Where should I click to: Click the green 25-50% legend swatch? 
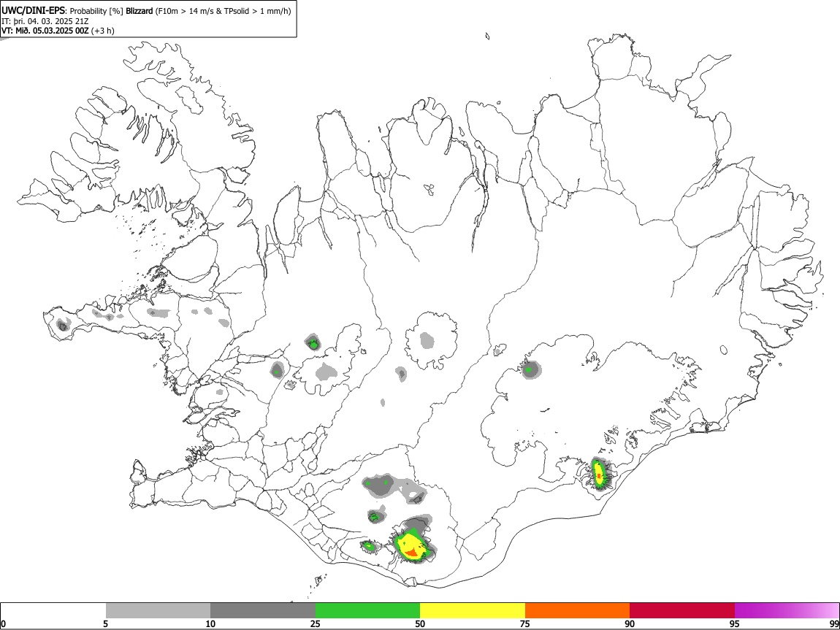click(367, 610)
